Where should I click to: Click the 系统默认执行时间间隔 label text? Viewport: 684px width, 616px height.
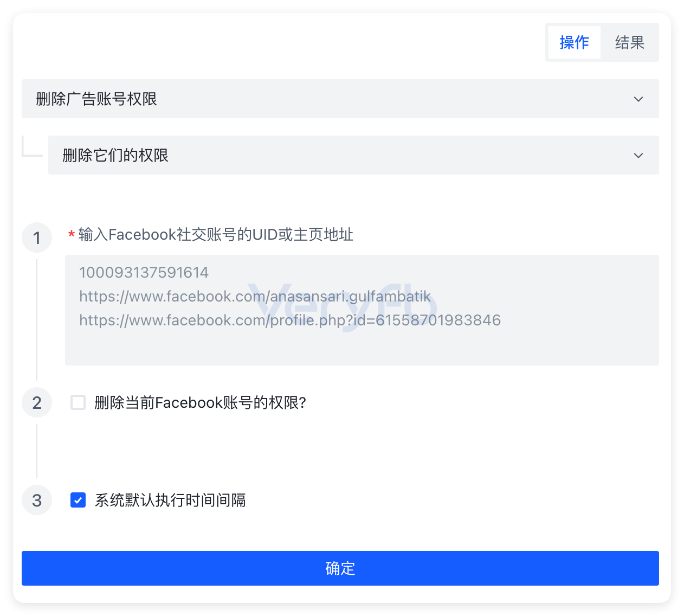tap(170, 500)
